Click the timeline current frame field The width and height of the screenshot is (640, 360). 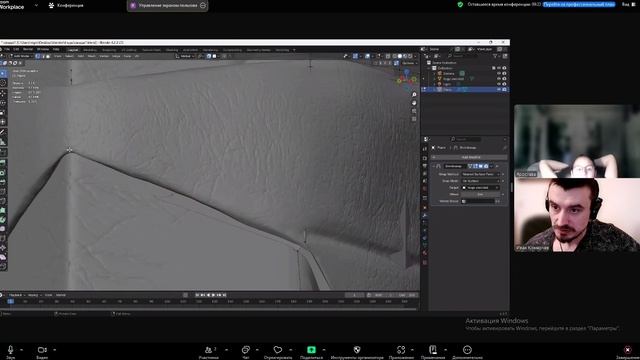[x=354, y=295]
